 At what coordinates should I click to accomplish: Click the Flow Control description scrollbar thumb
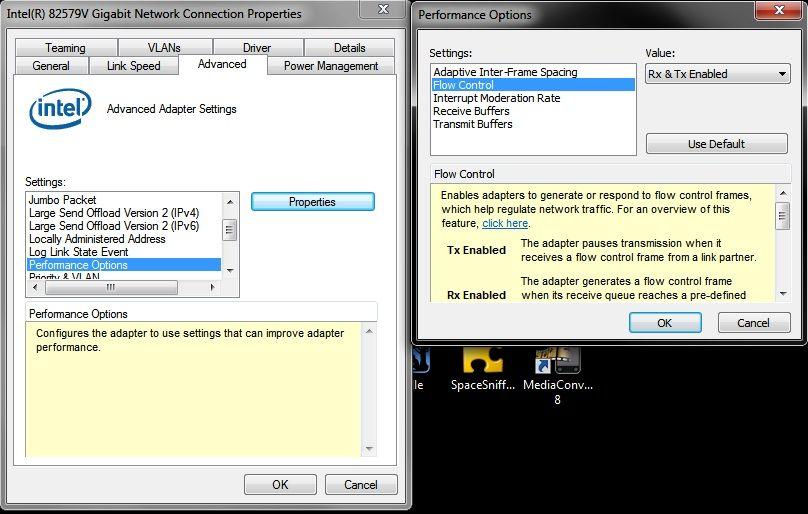point(783,216)
